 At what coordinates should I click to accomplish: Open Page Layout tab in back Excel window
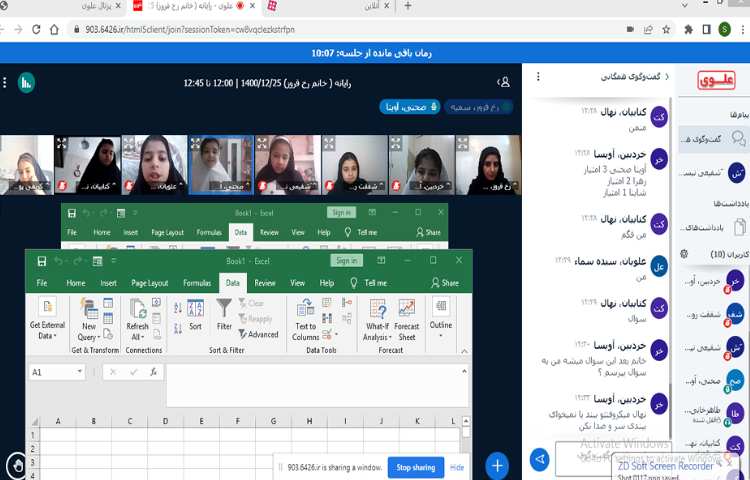coord(167,232)
